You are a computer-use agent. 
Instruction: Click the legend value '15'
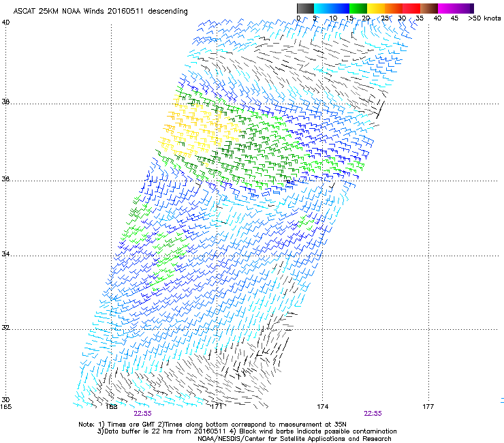pos(349,18)
